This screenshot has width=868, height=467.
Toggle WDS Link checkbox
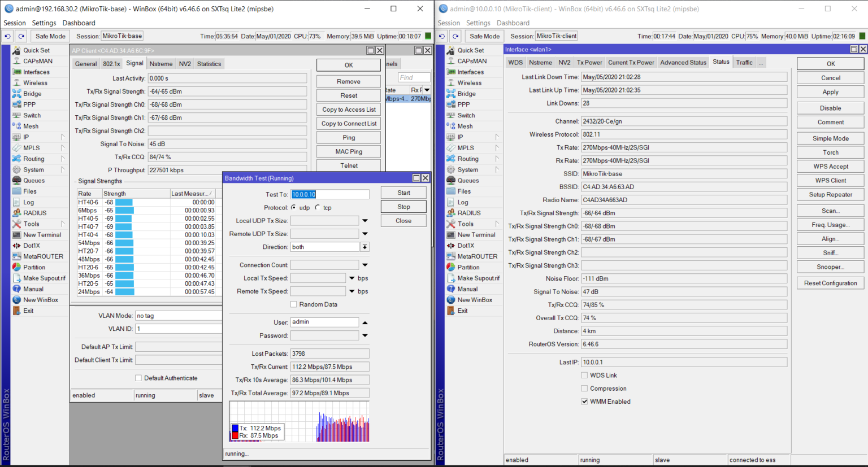[584, 376]
